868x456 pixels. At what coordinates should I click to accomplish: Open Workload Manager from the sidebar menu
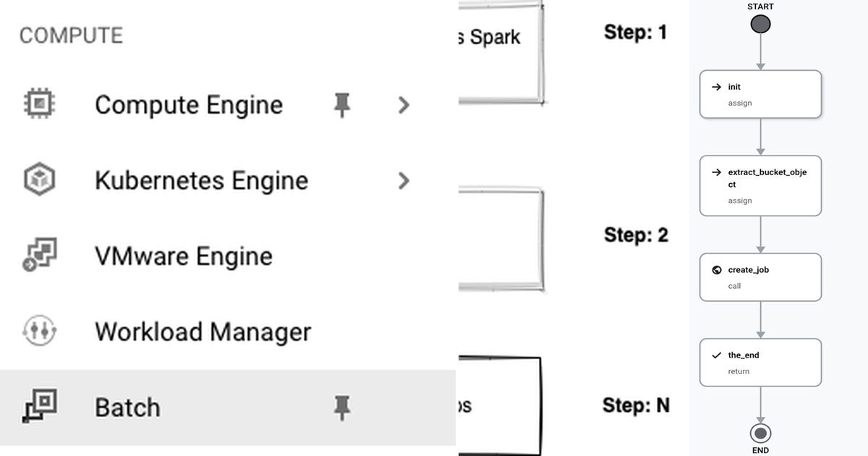tap(202, 332)
